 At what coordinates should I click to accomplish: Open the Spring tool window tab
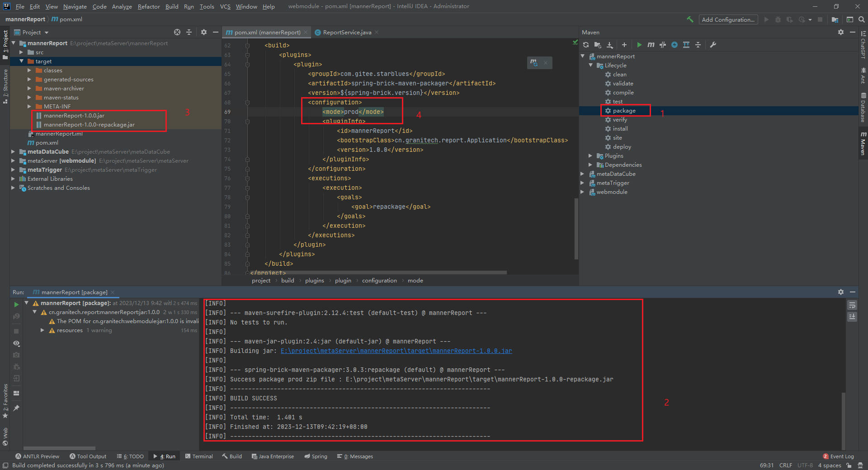[x=316, y=456]
